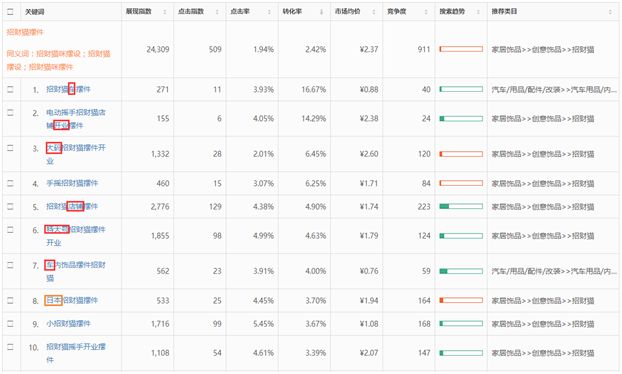Toggle the select-all checkbox in header
The image size is (622, 374).
pos(10,12)
